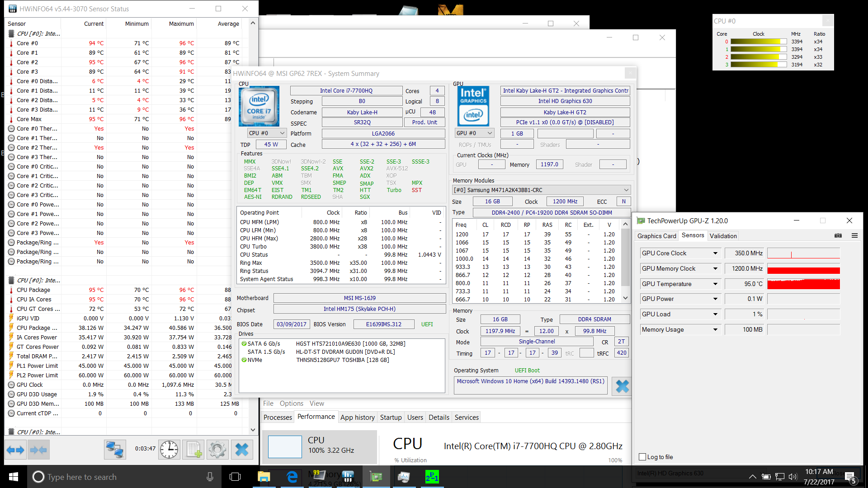Viewport: 868px width, 488px height.
Task: Click the blue X icon in HWiNFO sensor toolbar
Action: [242, 450]
